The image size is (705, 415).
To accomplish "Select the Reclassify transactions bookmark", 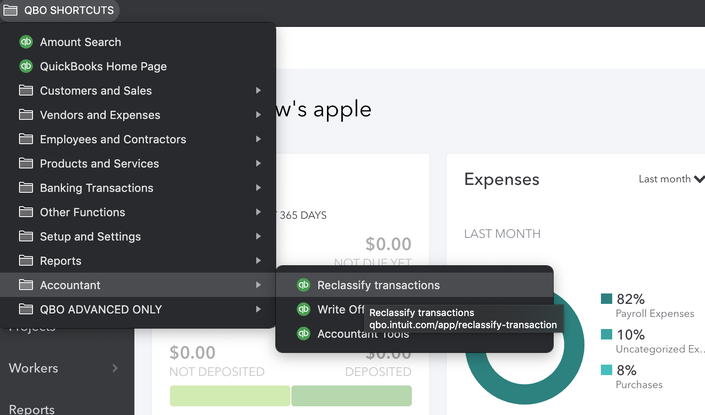I will click(414, 285).
